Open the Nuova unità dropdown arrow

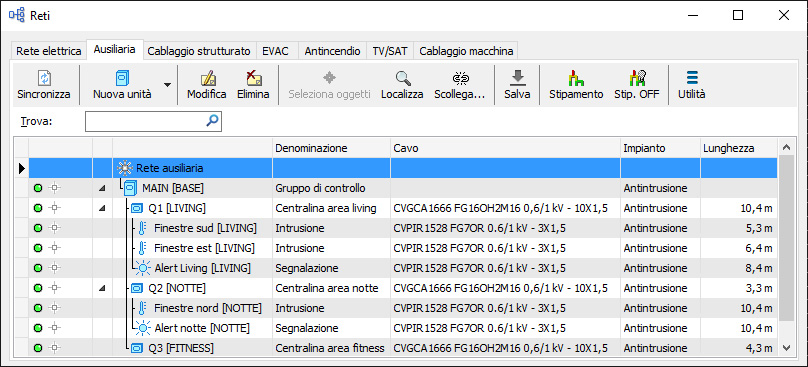click(x=167, y=85)
